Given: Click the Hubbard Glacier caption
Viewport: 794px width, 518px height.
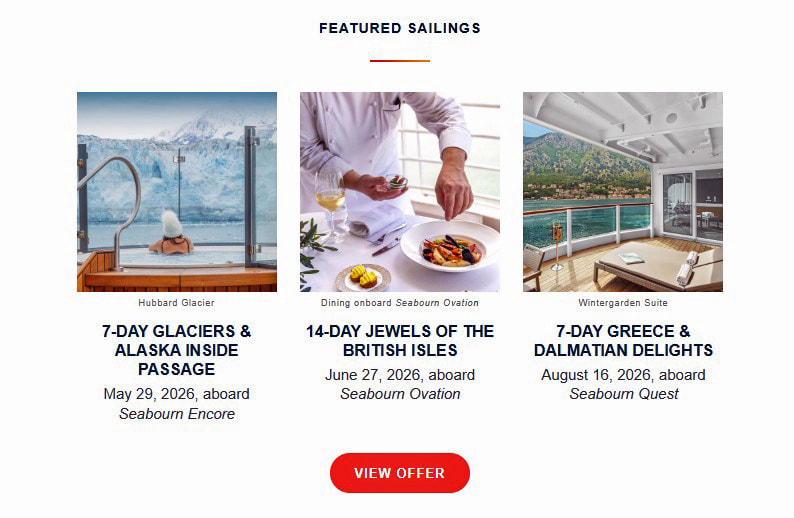Looking at the screenshot, I should pos(177,302).
